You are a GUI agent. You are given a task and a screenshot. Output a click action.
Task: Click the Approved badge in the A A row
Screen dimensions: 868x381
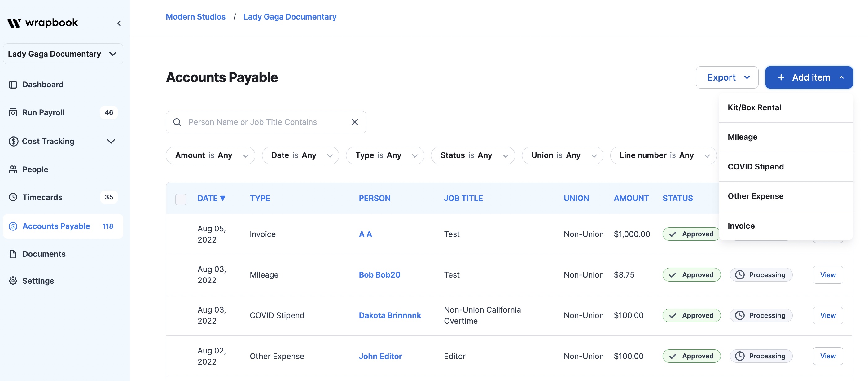click(x=691, y=234)
